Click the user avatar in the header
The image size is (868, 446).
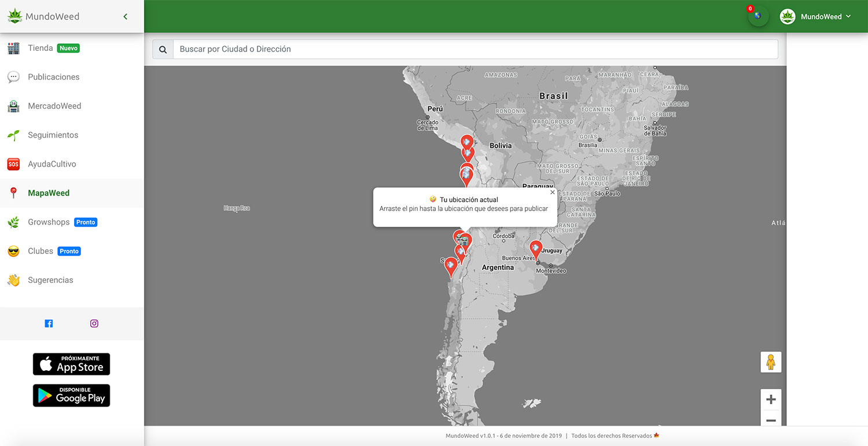click(x=788, y=17)
